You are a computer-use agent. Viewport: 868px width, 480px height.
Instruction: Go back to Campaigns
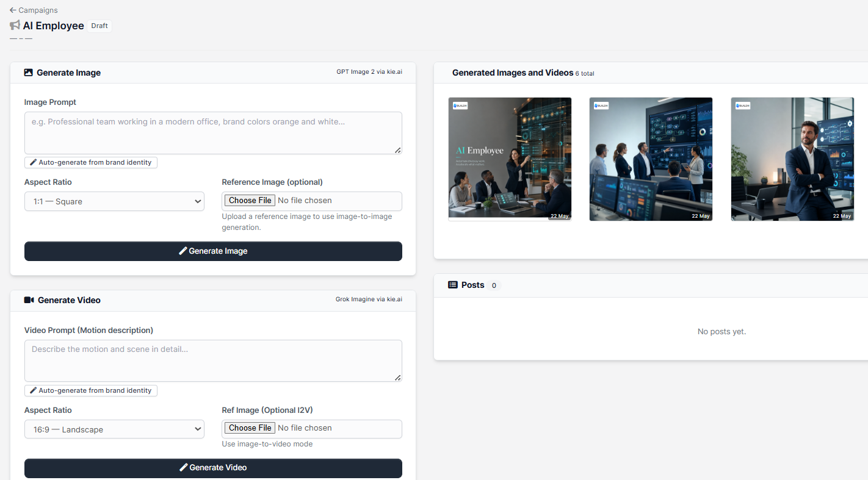[34, 10]
